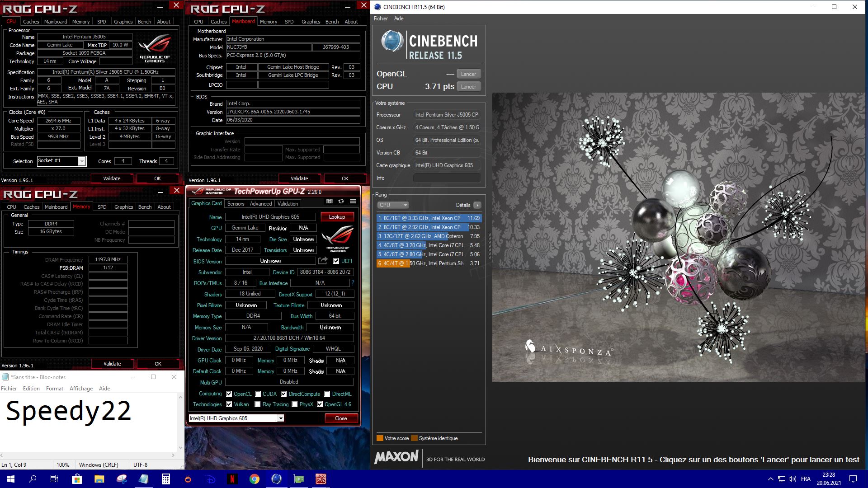Open the Format menu in Notepad
Image resolution: width=868 pixels, height=488 pixels.
(x=55, y=389)
